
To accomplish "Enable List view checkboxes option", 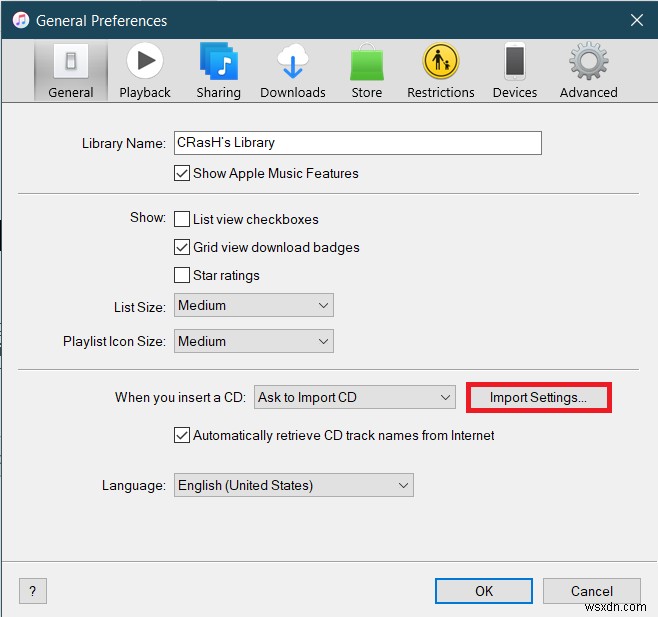I will pyautogui.click(x=182, y=219).
